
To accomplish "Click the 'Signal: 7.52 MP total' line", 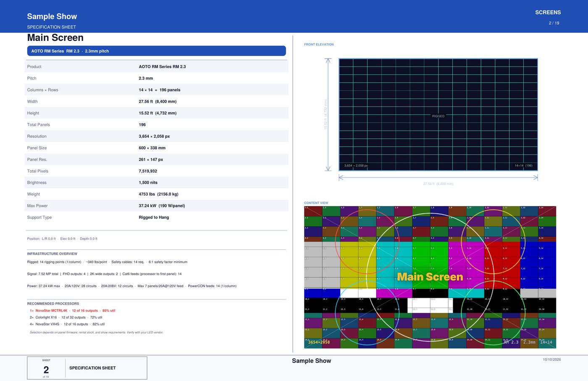I will [x=104, y=274].
